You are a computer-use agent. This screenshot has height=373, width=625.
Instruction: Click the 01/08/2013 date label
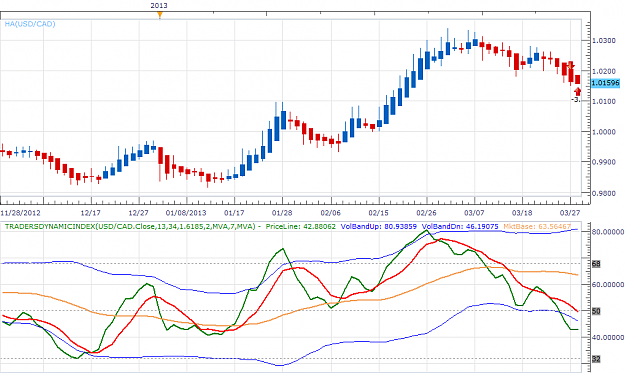click(x=187, y=213)
